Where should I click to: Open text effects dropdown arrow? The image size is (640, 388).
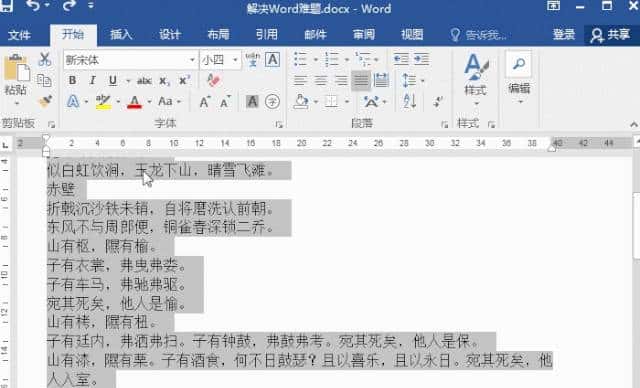click(86, 102)
